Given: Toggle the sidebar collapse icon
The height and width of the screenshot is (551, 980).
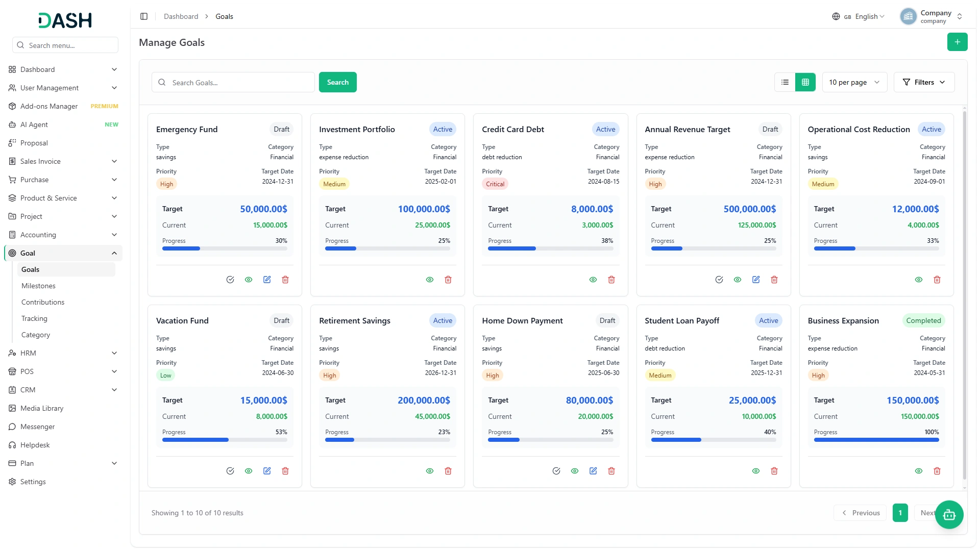Looking at the screenshot, I should (144, 16).
